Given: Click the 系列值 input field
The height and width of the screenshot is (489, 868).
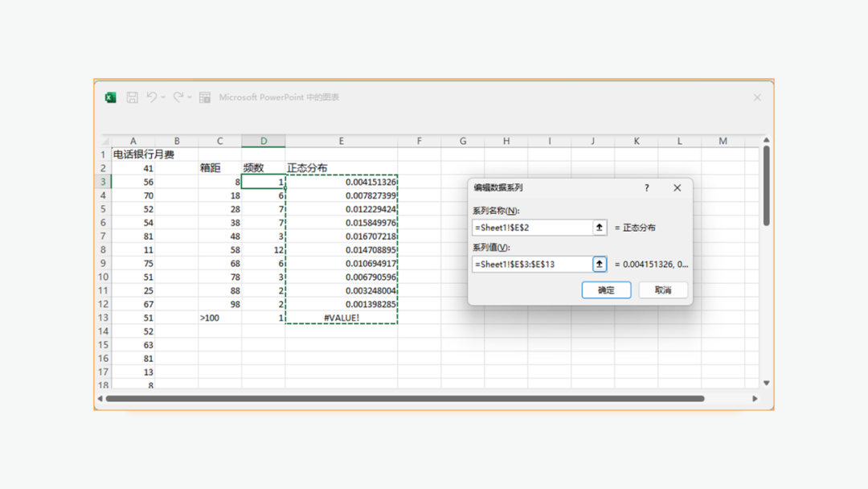Looking at the screenshot, I should pos(533,264).
